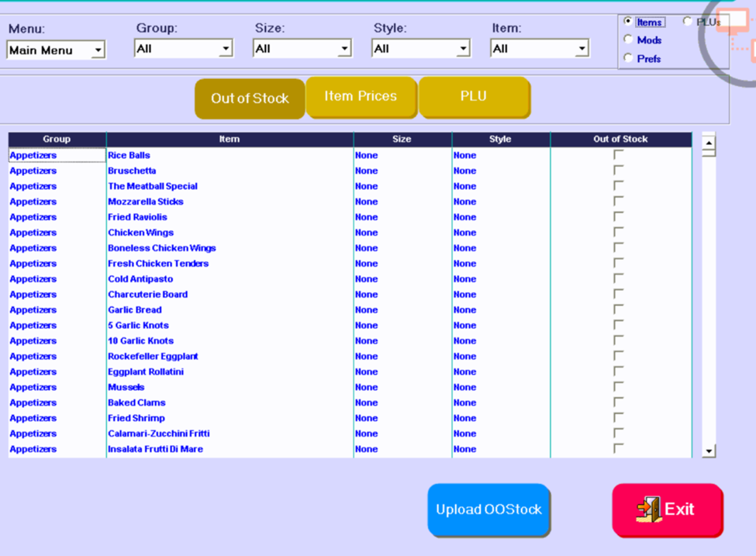Screen dimensions: 756x556
Task: Select the Fresh Chicken Tenders cell
Action: pos(230,264)
